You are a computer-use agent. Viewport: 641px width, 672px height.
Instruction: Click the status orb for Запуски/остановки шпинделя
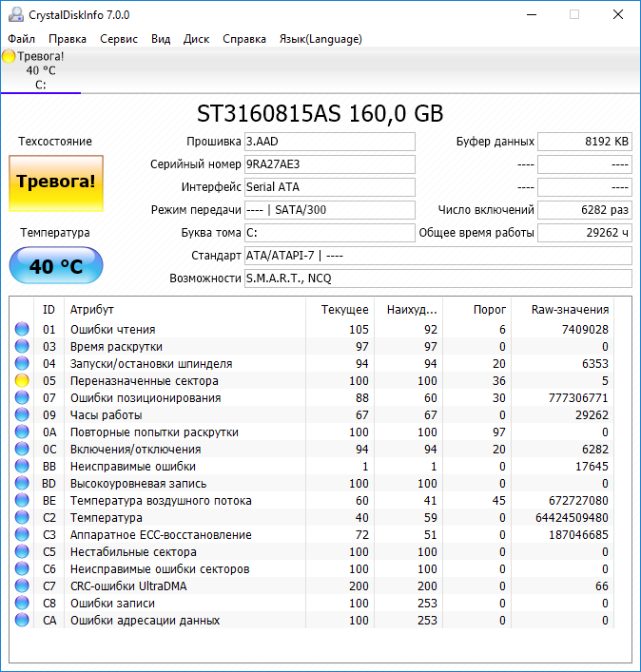[22, 363]
